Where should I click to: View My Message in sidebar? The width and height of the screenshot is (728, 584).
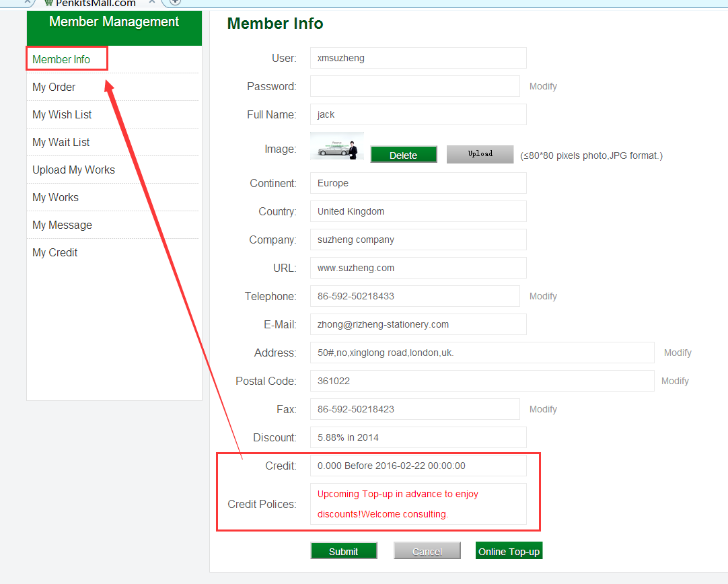pyautogui.click(x=62, y=225)
